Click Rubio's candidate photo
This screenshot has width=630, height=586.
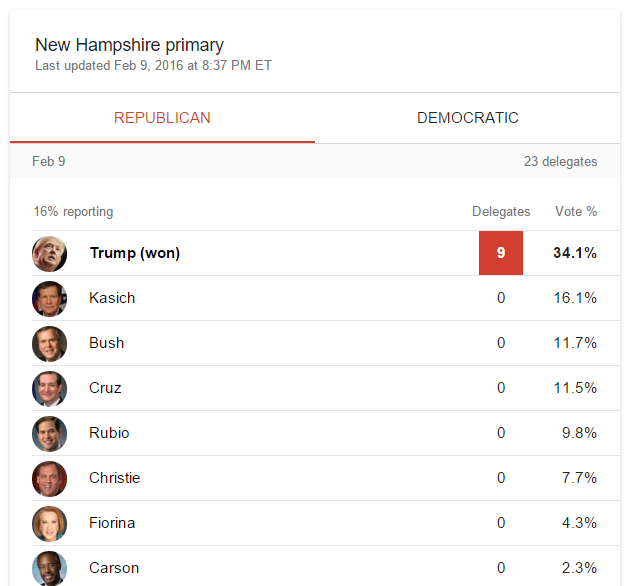coord(50,433)
